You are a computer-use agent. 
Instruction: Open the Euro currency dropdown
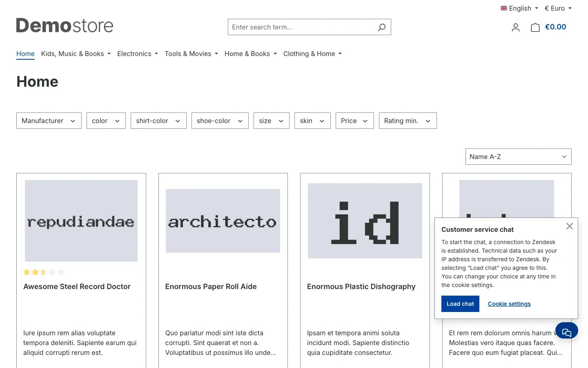[558, 8]
